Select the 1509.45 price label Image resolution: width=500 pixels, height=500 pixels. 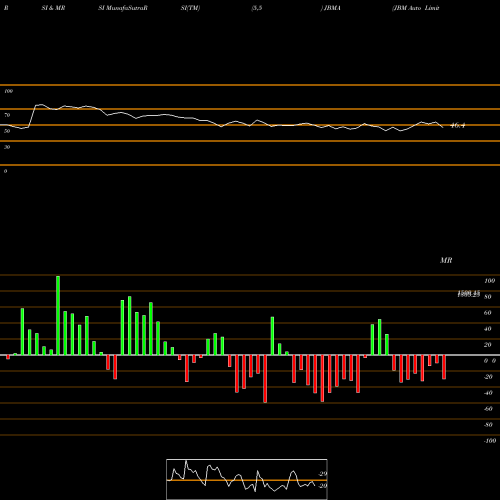[x=469, y=293]
